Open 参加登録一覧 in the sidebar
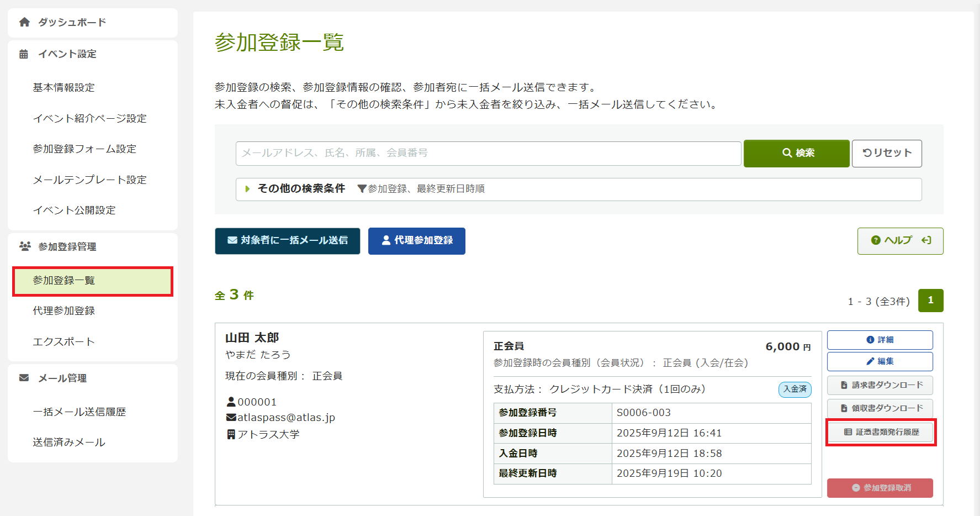The image size is (980, 516). [x=92, y=281]
